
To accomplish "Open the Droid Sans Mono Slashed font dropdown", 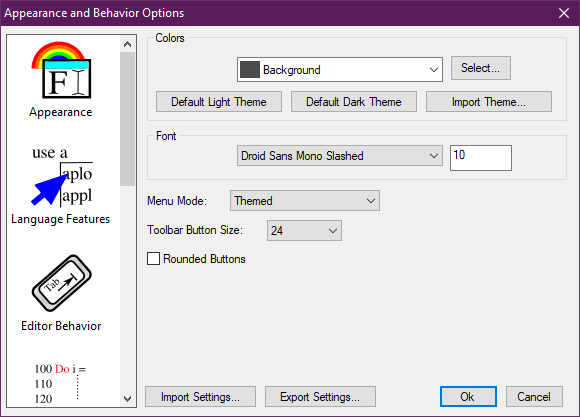I will coord(340,156).
